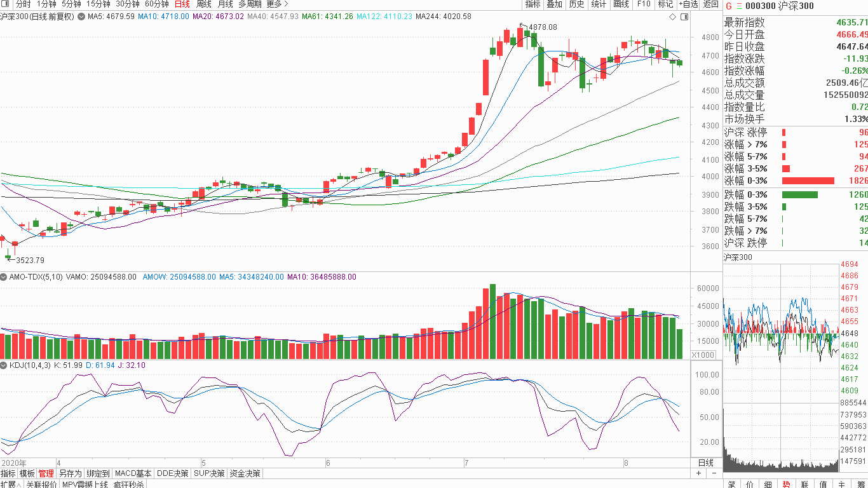
Task: Click the 叠加 overlay button
Action: 554,4
